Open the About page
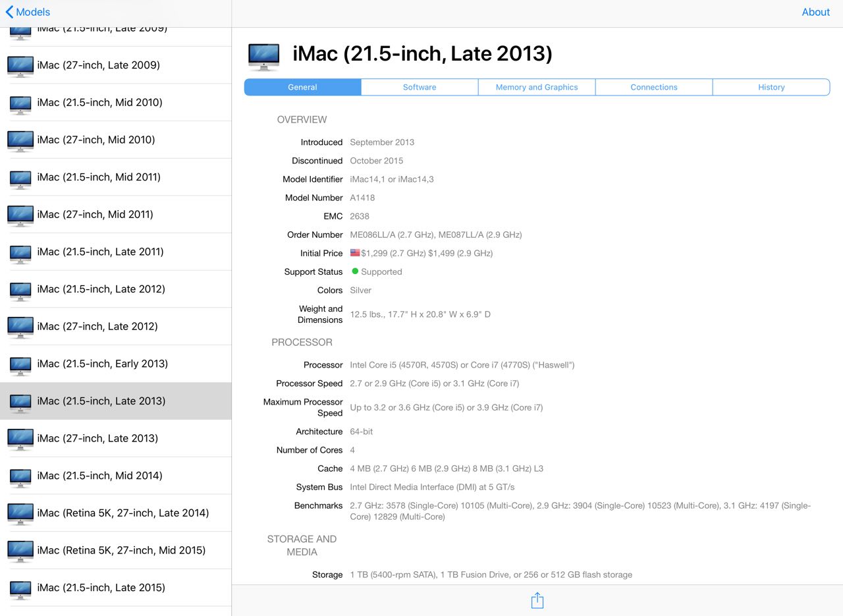 click(x=815, y=12)
